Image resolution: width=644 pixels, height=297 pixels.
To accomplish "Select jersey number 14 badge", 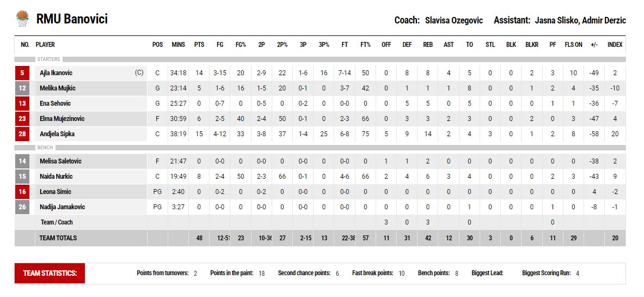I will tap(22, 161).
